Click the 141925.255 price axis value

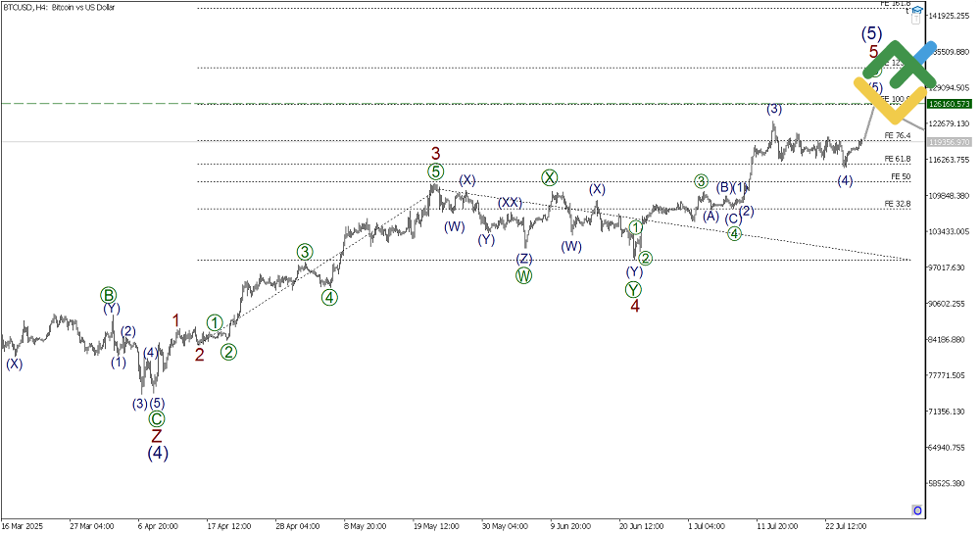[949, 16]
